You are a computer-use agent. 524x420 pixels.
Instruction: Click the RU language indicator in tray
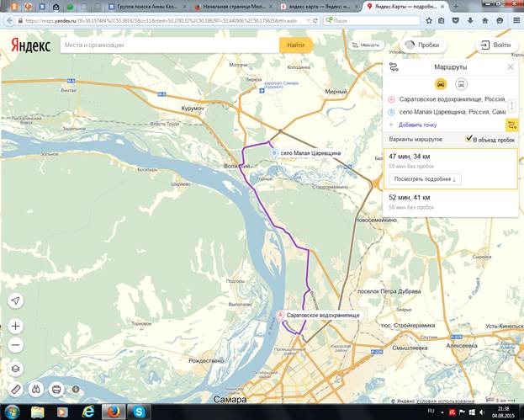(x=431, y=411)
